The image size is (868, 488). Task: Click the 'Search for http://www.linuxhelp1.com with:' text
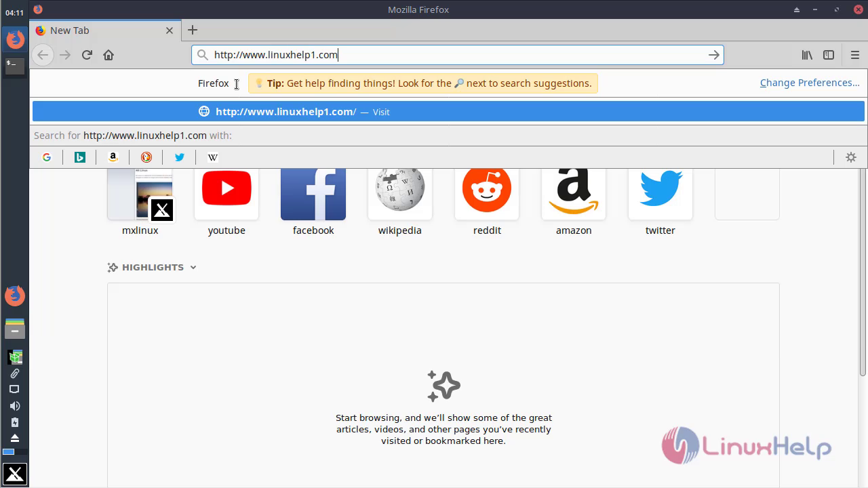133,136
